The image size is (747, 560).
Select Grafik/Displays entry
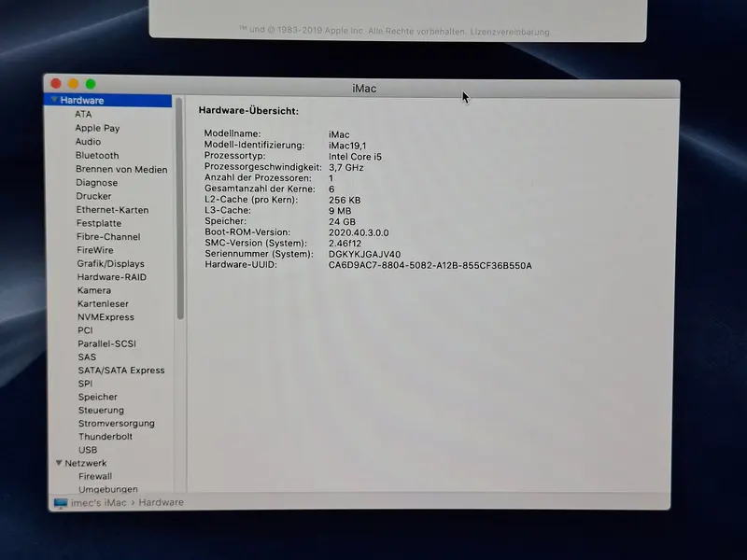pos(111,264)
